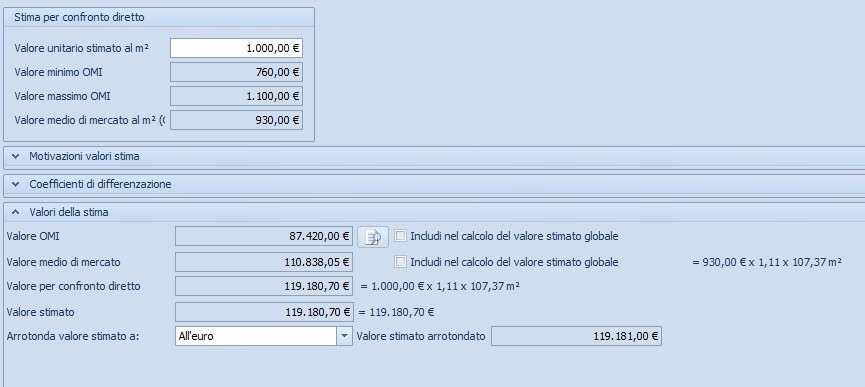Edit the Valore unitario stimato al m² field

click(x=236, y=48)
